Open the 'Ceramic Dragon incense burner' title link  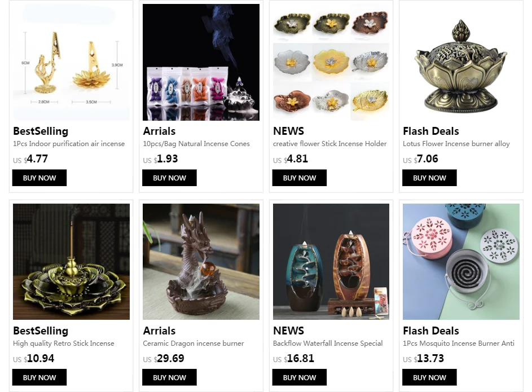click(194, 343)
